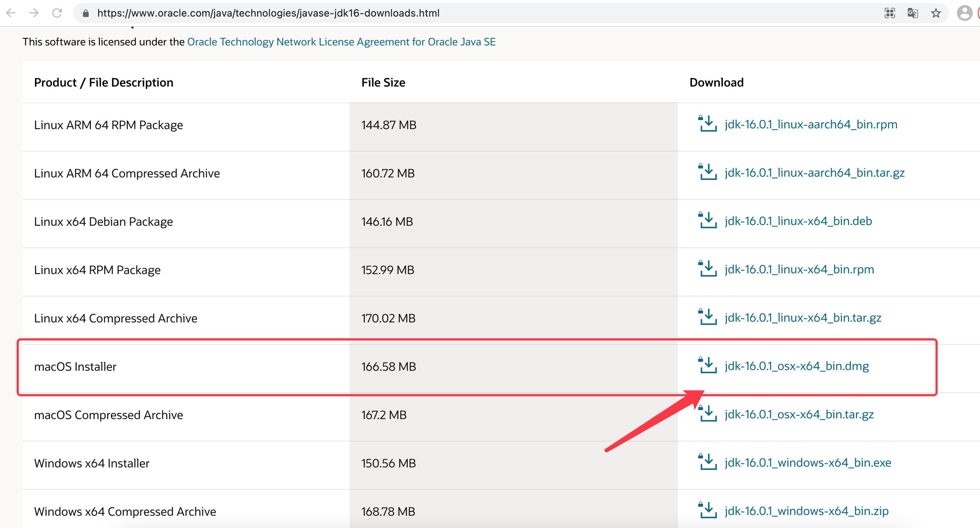Download jdk-16.0.1_osx-x64_bin.dmg link
Viewport: 980px width, 528px height.
[x=796, y=366]
